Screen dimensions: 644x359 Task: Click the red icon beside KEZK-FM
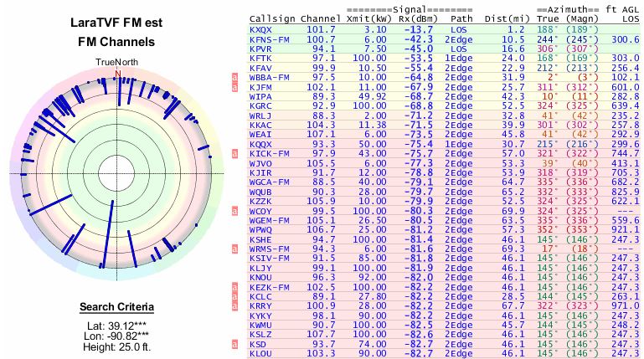click(235, 287)
